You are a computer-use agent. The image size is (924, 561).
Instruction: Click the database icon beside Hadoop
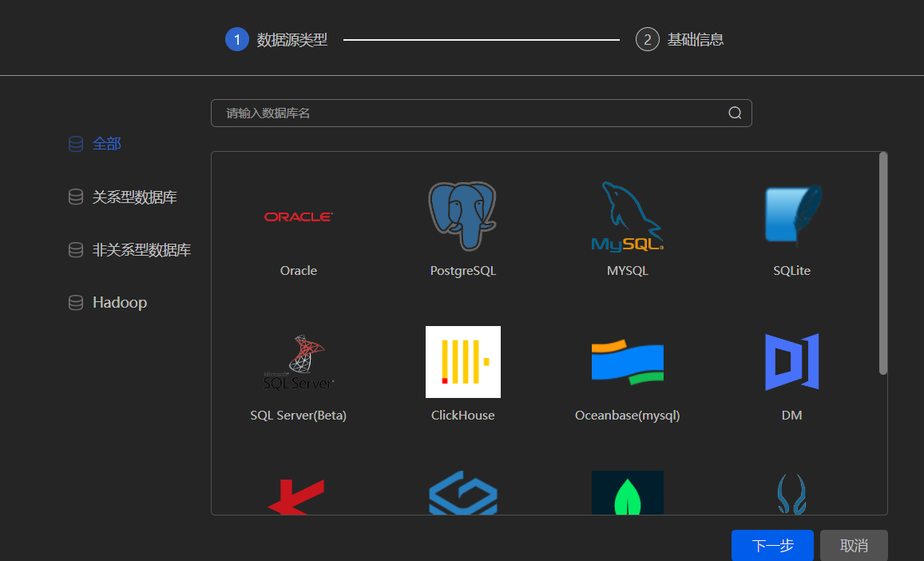(x=76, y=303)
